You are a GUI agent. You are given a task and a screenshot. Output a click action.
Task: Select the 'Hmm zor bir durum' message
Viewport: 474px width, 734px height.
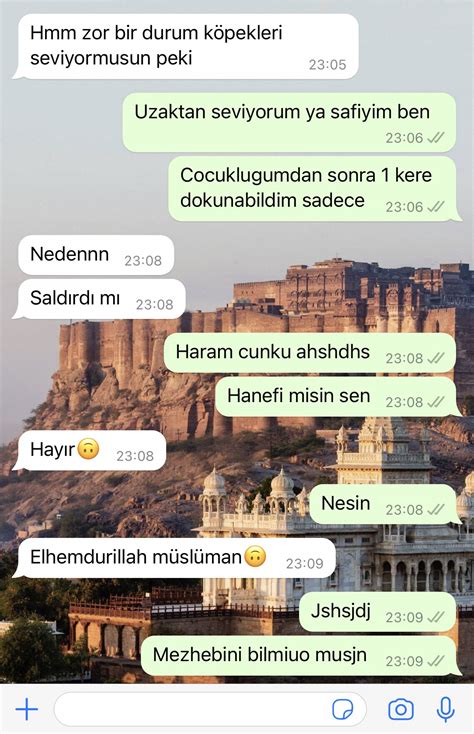tap(186, 46)
